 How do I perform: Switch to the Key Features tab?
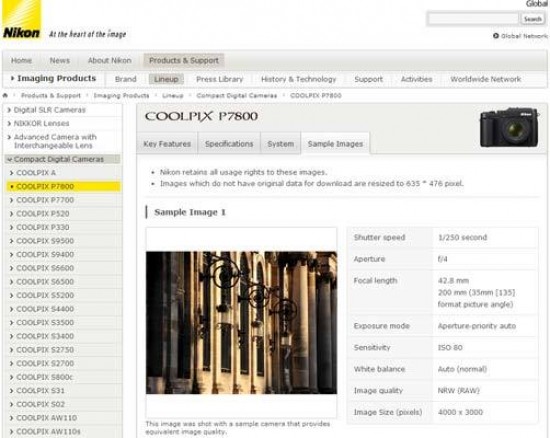(x=167, y=144)
